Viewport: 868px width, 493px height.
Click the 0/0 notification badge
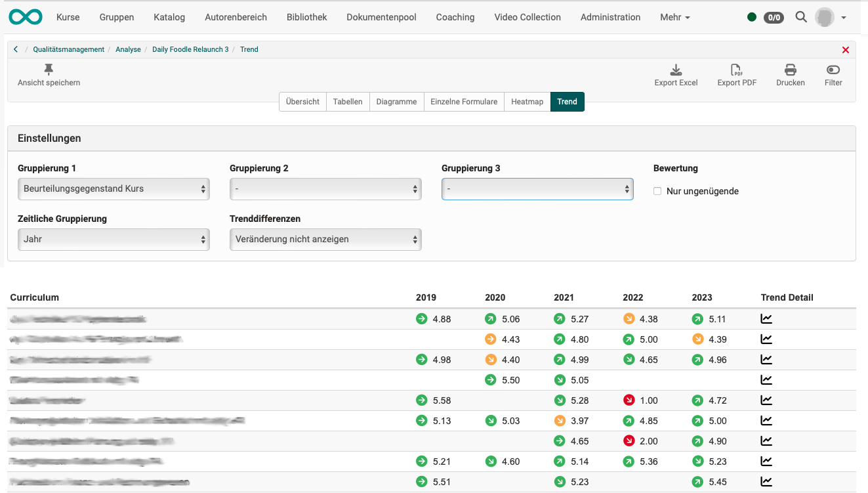pyautogui.click(x=774, y=18)
